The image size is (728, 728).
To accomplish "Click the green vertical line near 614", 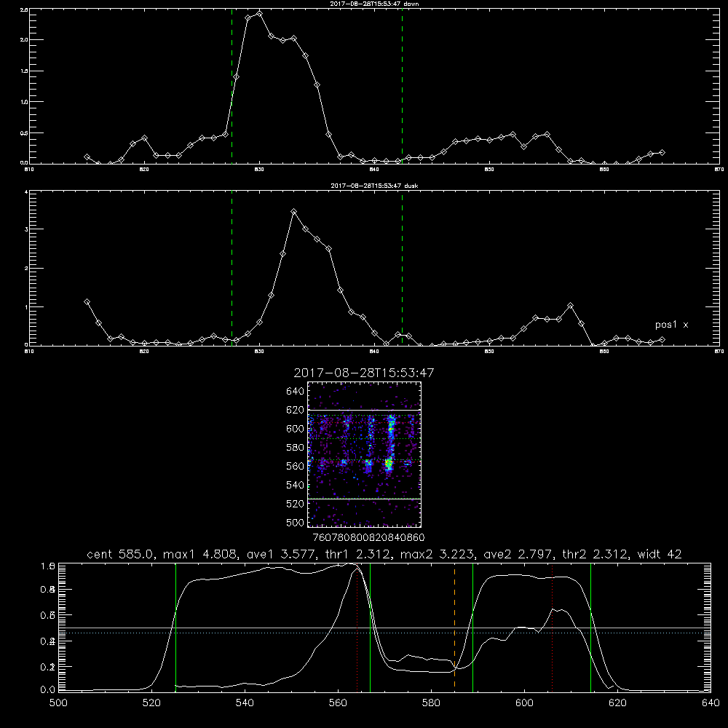I will [590, 628].
